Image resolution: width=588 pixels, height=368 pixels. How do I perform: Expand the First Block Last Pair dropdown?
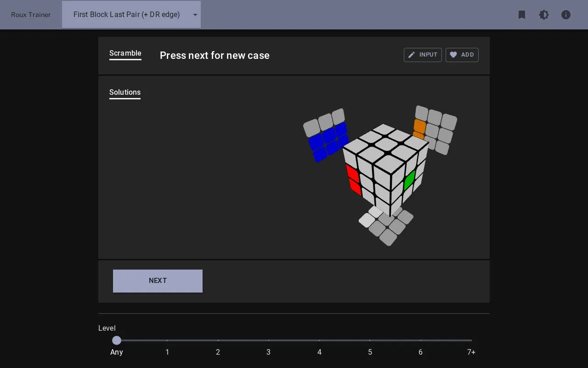click(x=131, y=15)
